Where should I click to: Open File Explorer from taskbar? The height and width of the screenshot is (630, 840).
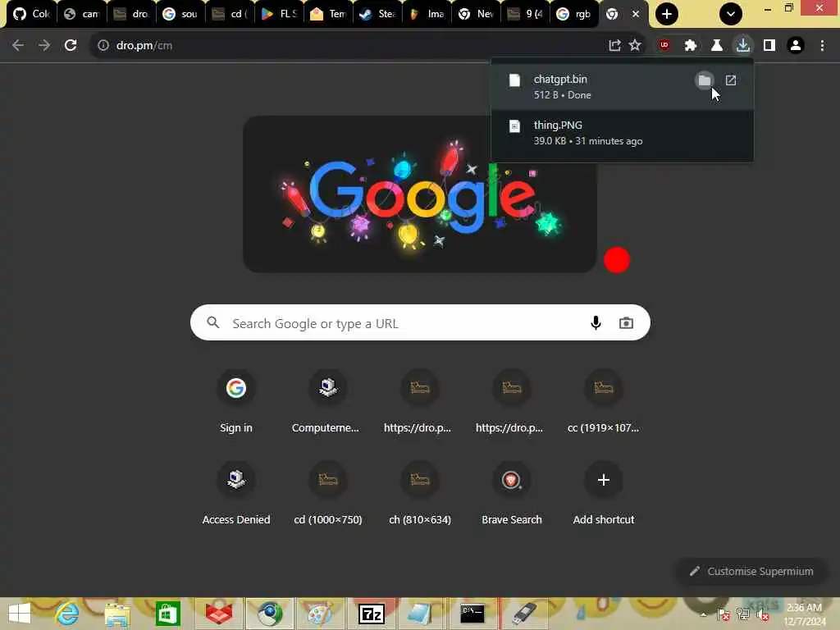[117, 614]
